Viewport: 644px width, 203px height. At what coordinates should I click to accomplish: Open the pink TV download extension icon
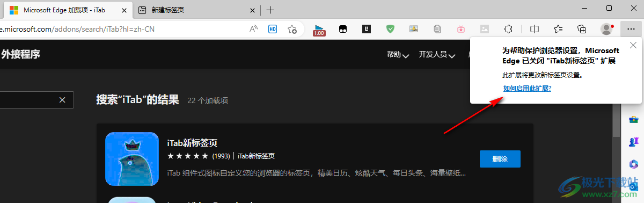tap(461, 29)
